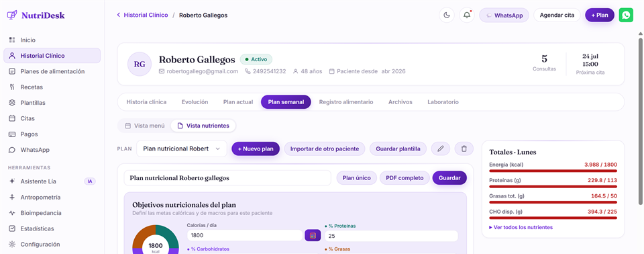Switch to Historia clínica tab
Viewport: 644px width, 254px height.
click(x=146, y=101)
